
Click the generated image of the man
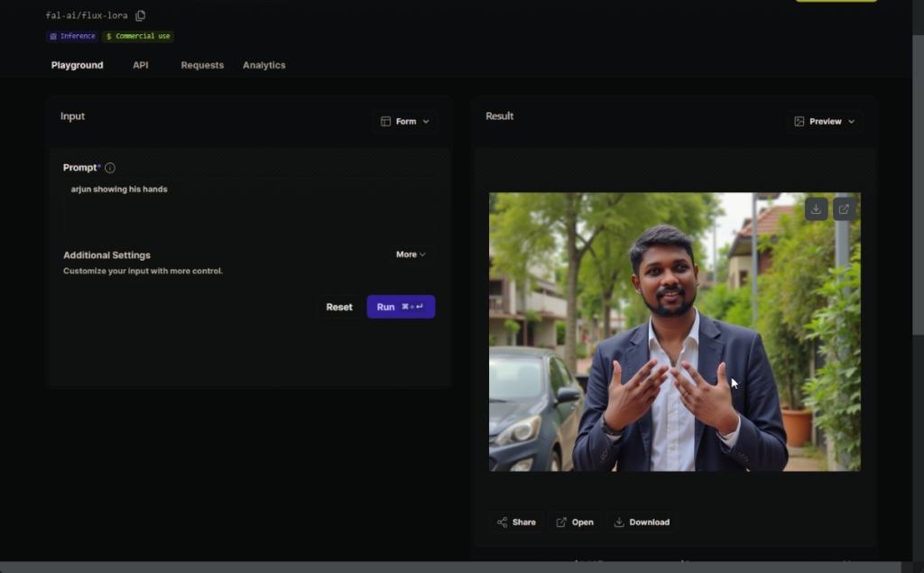click(x=674, y=361)
